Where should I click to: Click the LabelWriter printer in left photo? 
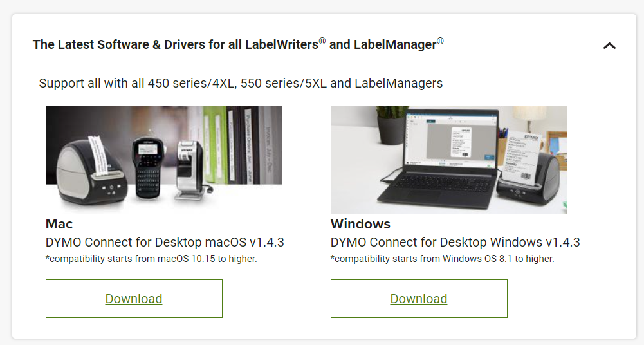pos(90,171)
